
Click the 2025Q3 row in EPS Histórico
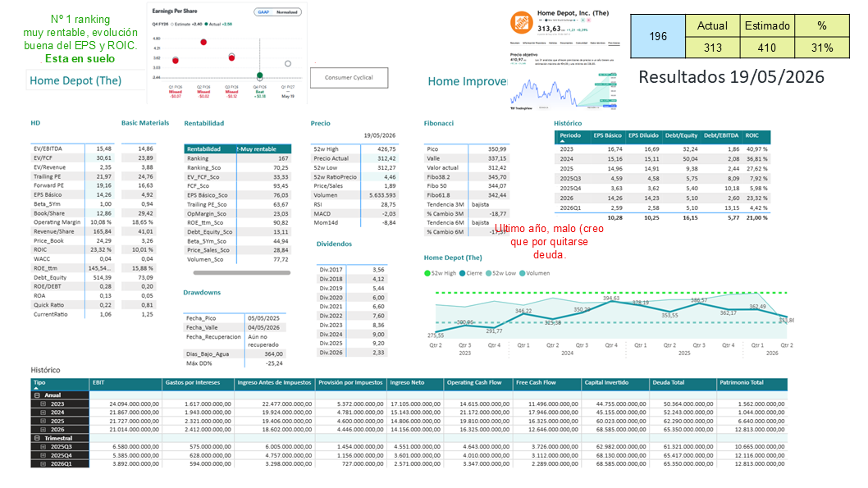pos(662,179)
